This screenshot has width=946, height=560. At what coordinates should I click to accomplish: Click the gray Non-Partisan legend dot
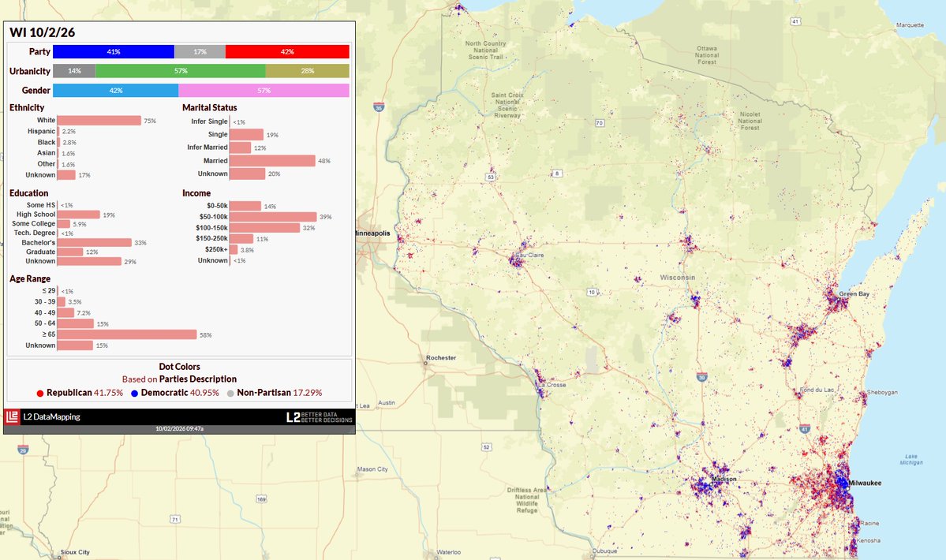[230, 393]
